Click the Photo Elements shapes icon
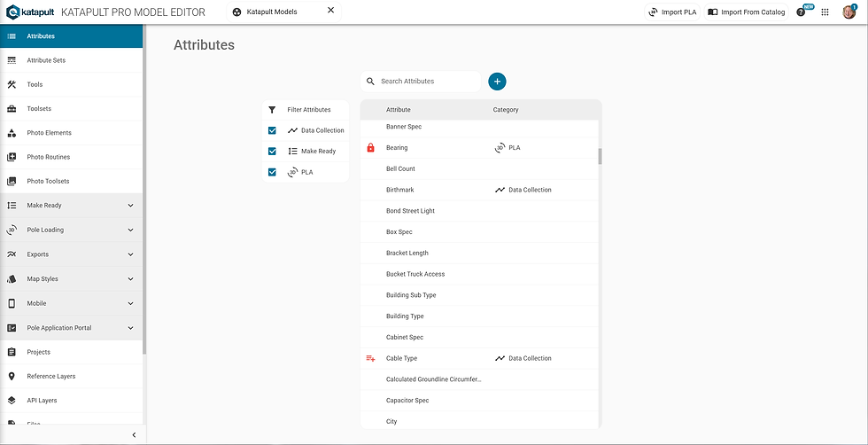This screenshot has width=868, height=445. tap(12, 133)
